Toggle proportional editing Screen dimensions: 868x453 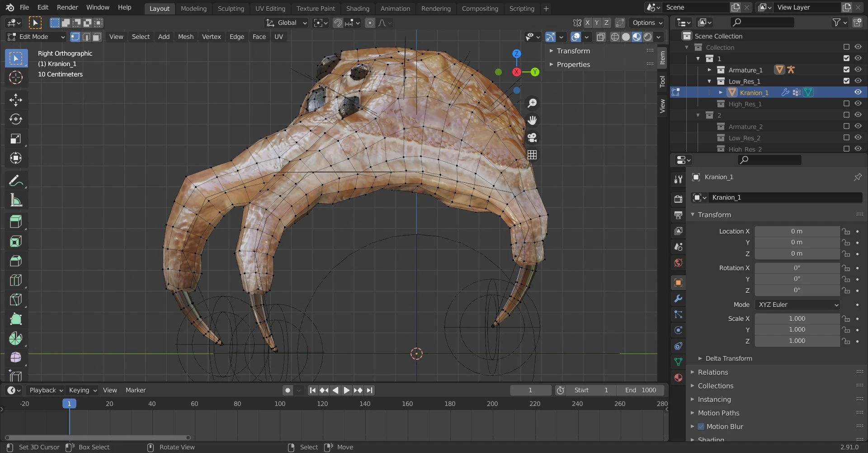(370, 23)
